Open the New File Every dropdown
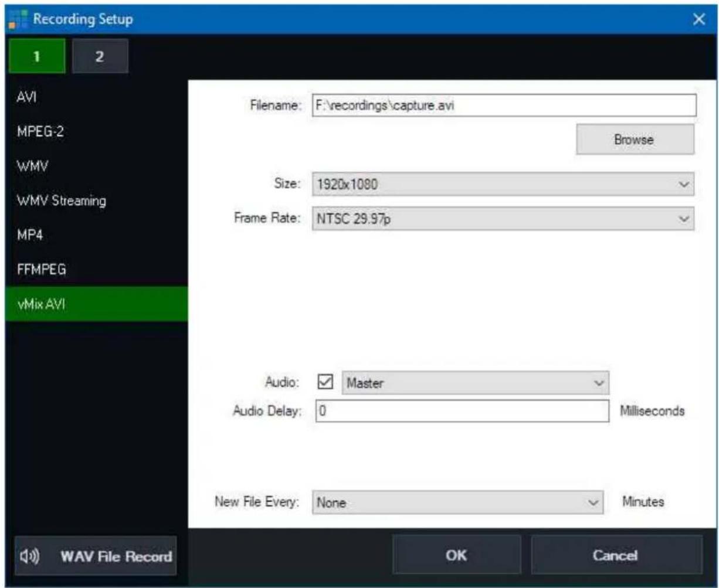 459,502
